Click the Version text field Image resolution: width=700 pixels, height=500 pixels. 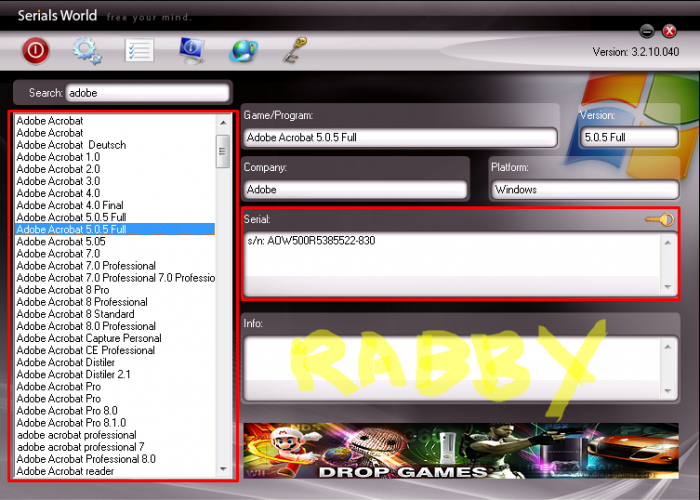(x=629, y=138)
